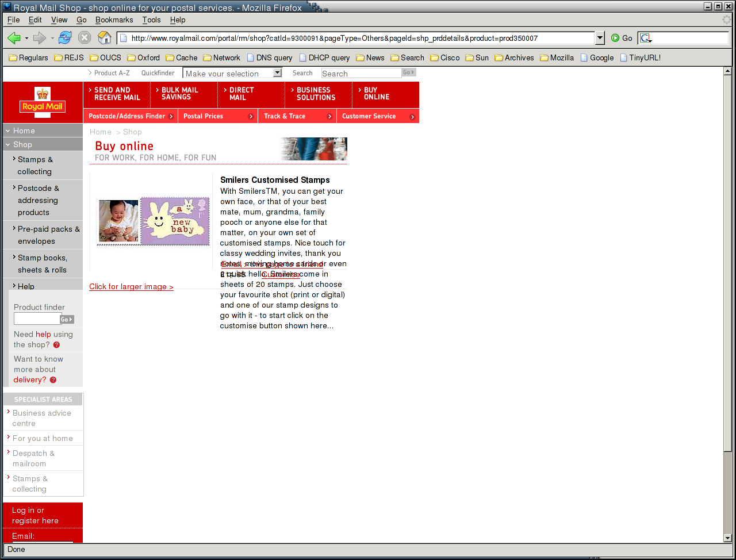Click the site Search Go button
Screen dimensions: 736x560
(x=409, y=72)
